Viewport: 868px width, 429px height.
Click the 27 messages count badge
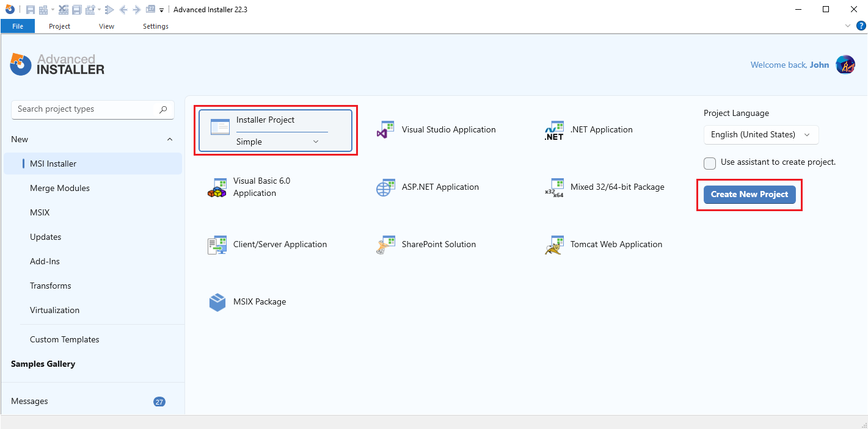point(159,402)
